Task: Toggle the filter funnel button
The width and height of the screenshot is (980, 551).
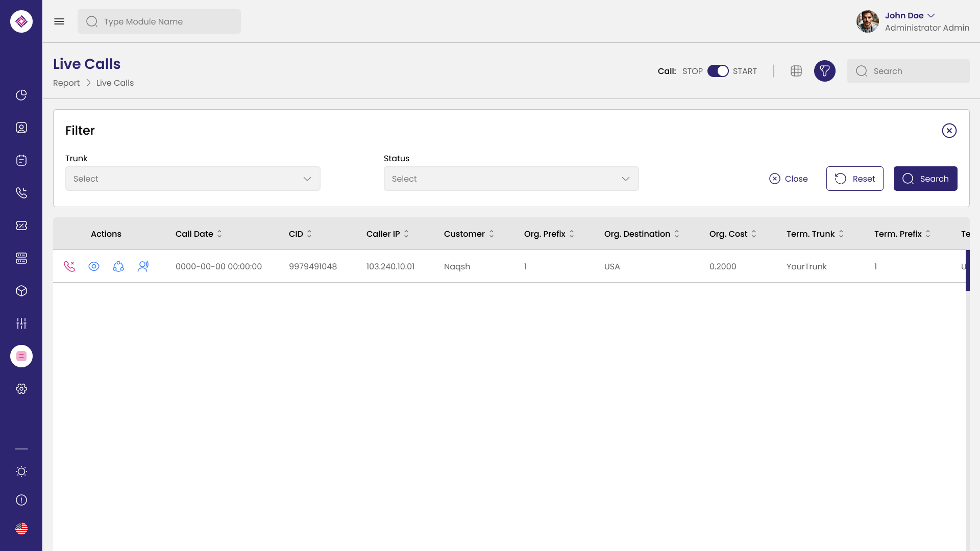Action: tap(825, 71)
